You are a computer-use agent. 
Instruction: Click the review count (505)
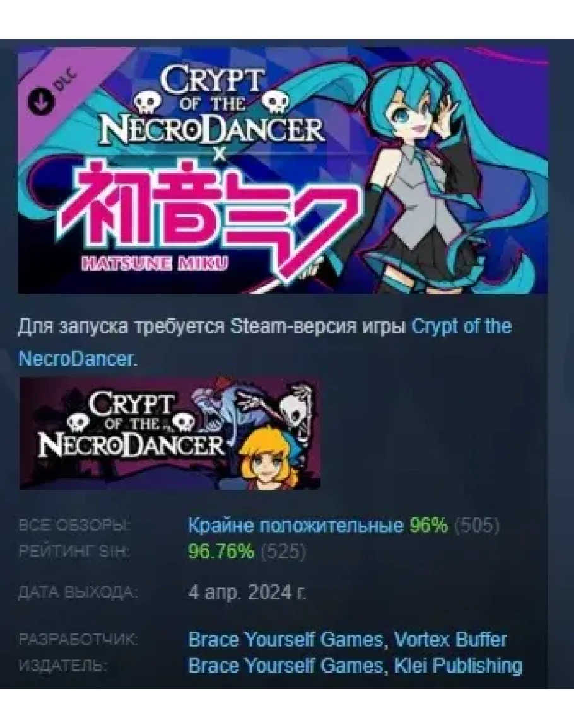click(x=476, y=526)
